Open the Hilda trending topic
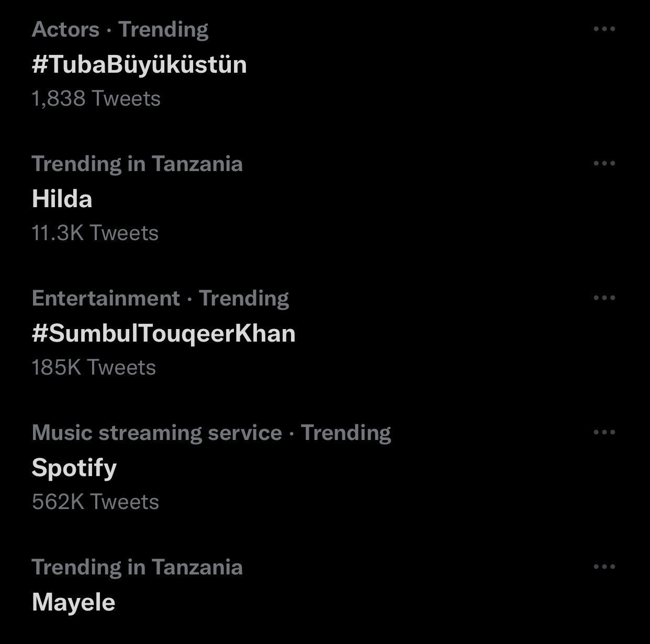650x644 pixels. coord(62,199)
